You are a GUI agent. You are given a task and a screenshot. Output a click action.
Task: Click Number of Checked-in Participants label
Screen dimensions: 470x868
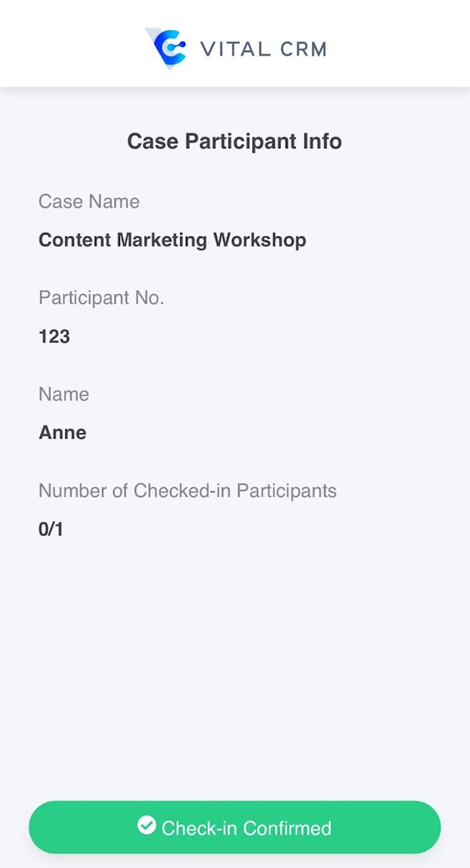(187, 490)
